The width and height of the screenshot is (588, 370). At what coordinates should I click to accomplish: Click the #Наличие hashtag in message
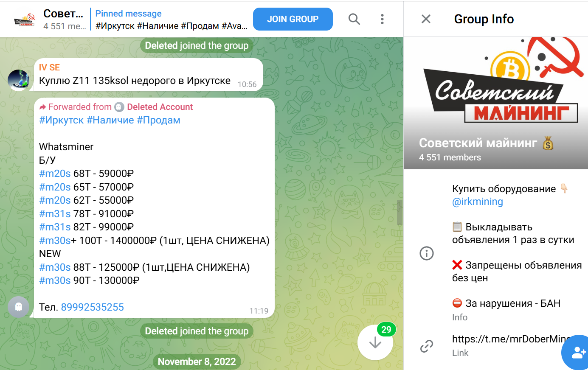(110, 120)
